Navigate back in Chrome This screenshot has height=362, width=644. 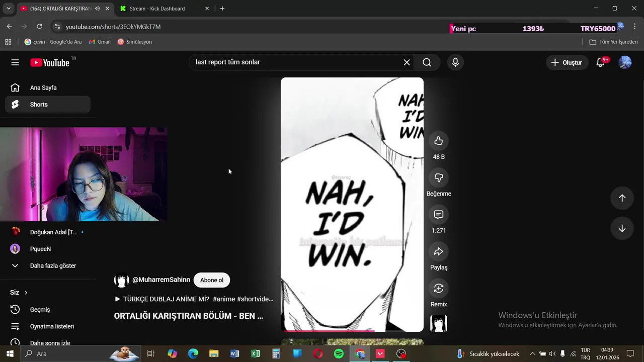[x=9, y=27]
